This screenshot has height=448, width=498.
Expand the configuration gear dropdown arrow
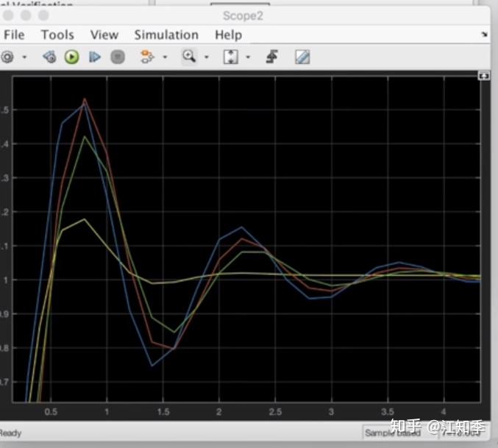pos(24,57)
